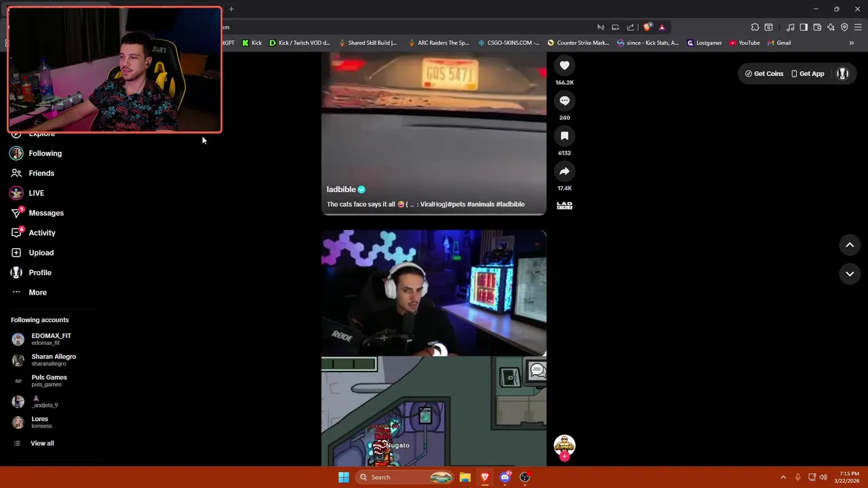This screenshot has height=488, width=868.
Task: Open a new browser tab with the plus
Action: pyautogui.click(x=231, y=9)
